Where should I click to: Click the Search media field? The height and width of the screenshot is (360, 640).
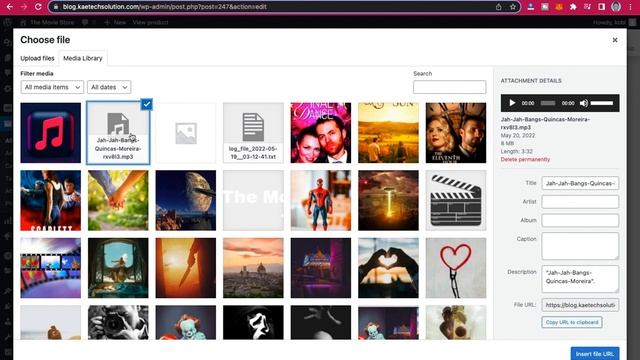pyautogui.click(x=449, y=87)
